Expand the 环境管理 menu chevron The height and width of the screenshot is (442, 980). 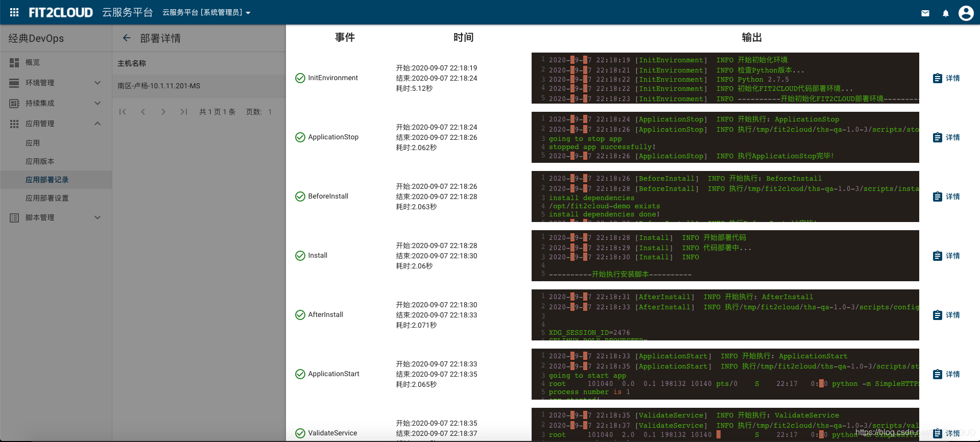pyautogui.click(x=98, y=83)
